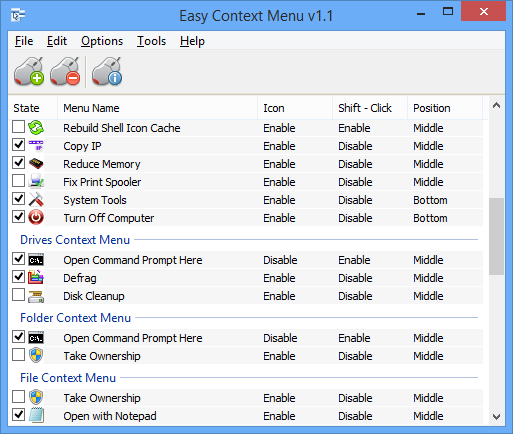Viewport: 513px width, 434px height.
Task: Open the Help menu
Action: tap(192, 41)
